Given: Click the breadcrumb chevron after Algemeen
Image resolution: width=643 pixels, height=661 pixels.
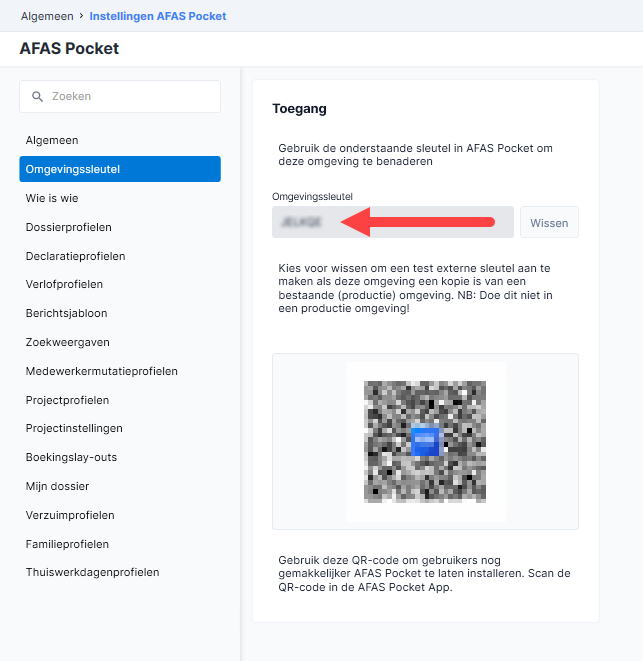Looking at the screenshot, I should point(81,16).
